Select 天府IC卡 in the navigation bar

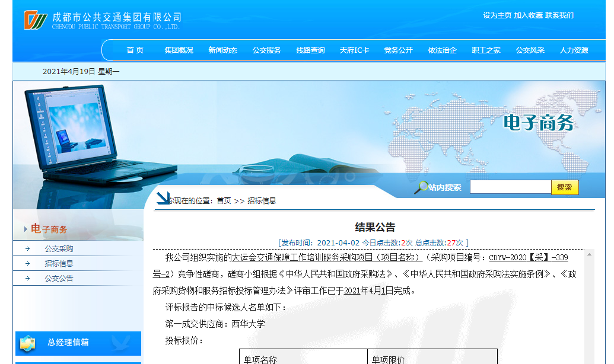coord(354,50)
